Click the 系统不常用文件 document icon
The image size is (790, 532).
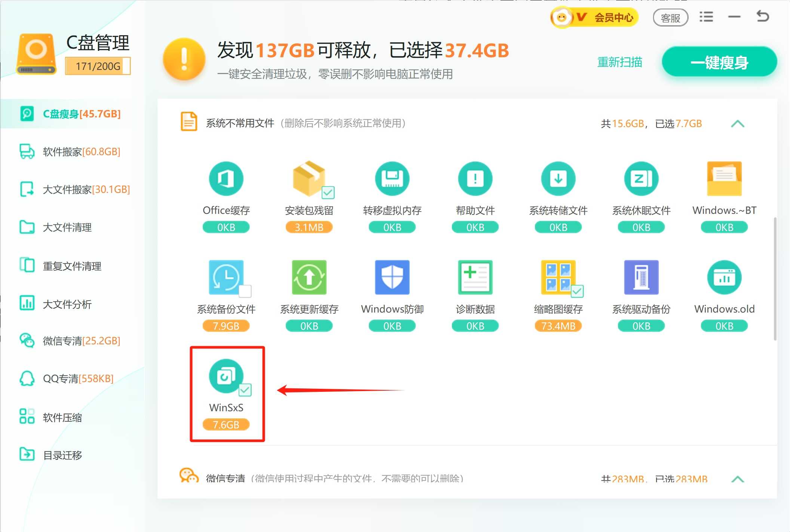189,122
